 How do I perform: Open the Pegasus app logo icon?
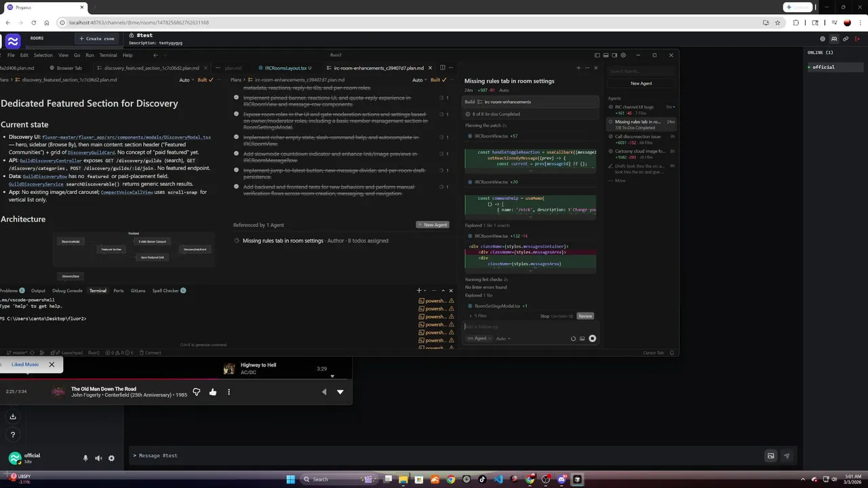pyautogui.click(x=13, y=41)
